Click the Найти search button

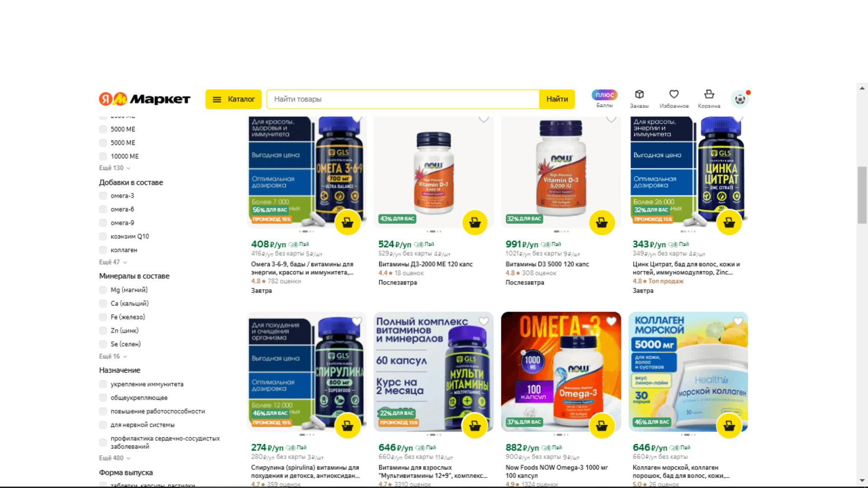click(x=557, y=99)
